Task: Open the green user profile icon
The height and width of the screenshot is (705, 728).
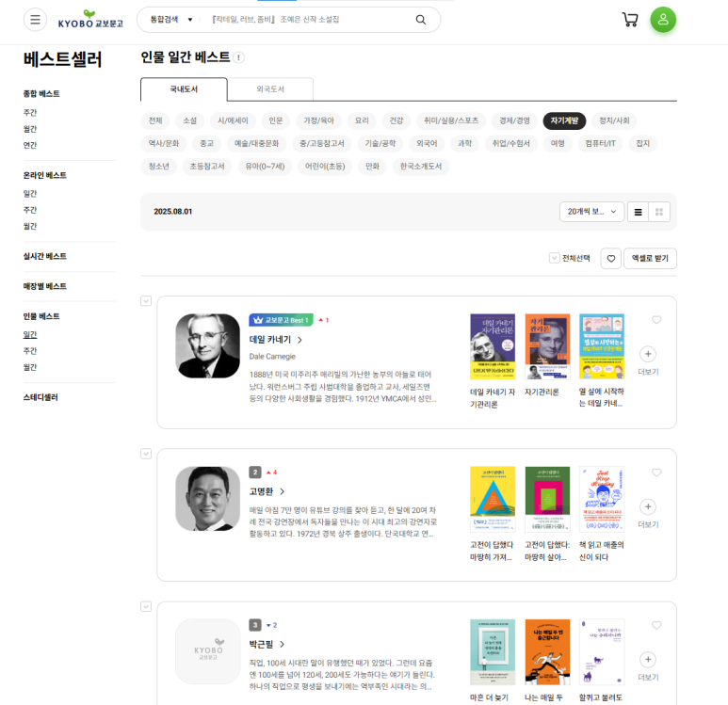Action: click(x=663, y=20)
